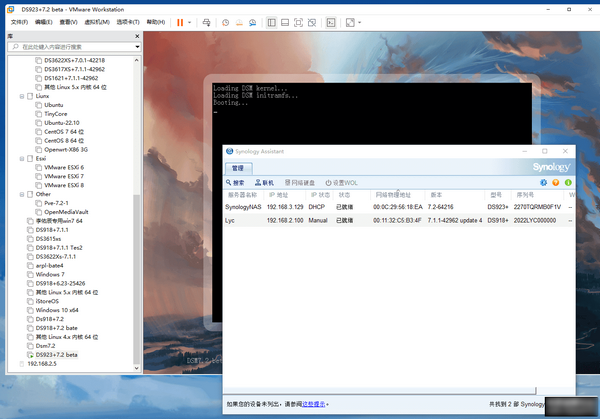Open Synology Assistant settings gear

pos(543,183)
